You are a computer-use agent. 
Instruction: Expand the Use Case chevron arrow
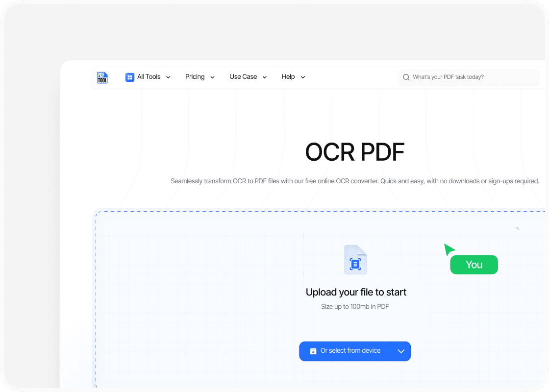265,77
